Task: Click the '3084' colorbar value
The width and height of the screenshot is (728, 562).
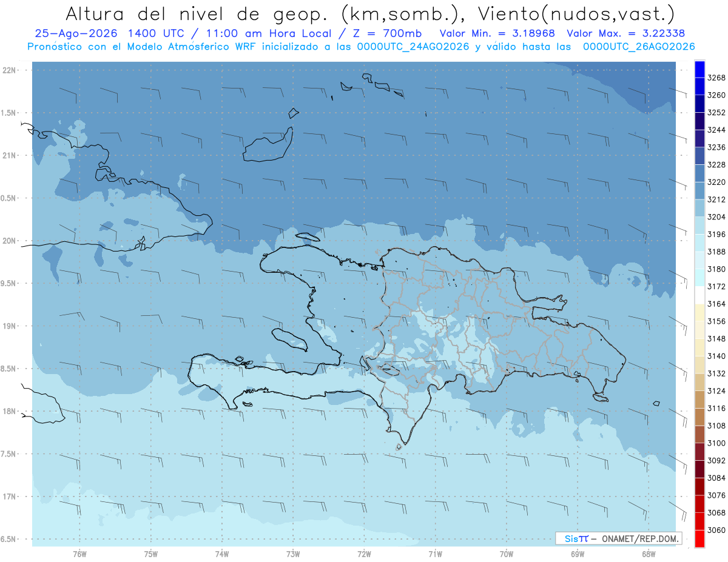Action: tap(716, 478)
